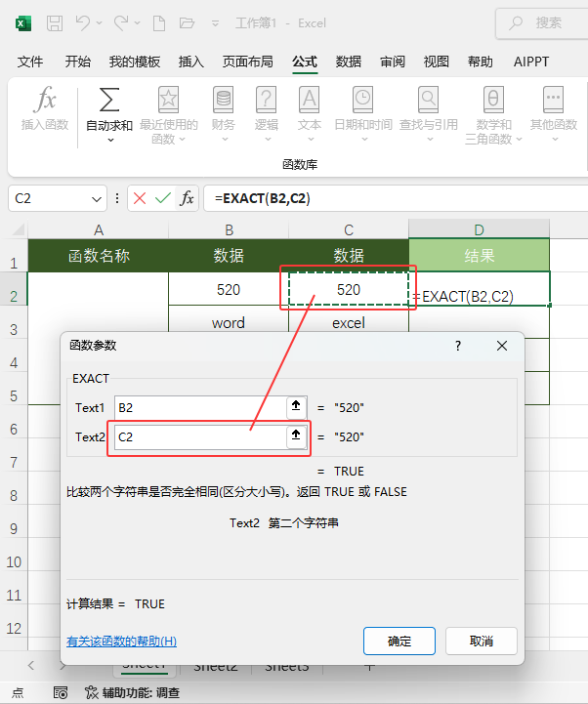The width and height of the screenshot is (588, 704).
Task: Switch to the 页面布局 tab
Action: click(247, 62)
